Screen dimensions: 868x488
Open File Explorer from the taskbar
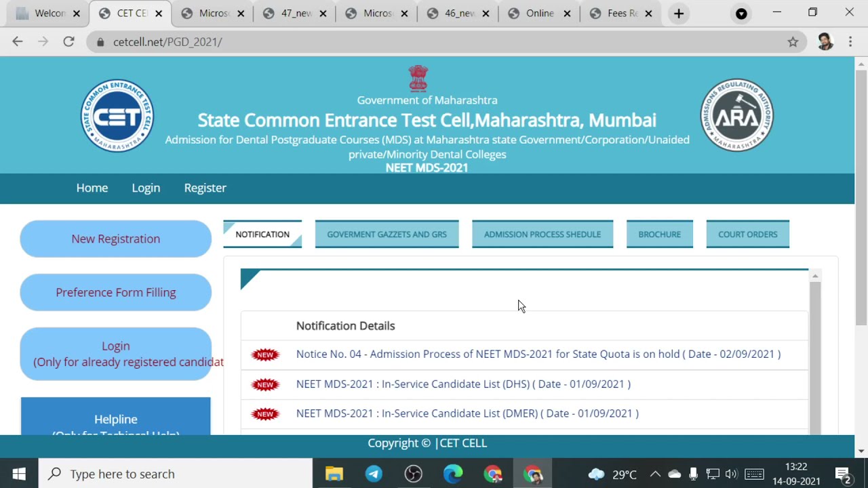pyautogui.click(x=334, y=474)
